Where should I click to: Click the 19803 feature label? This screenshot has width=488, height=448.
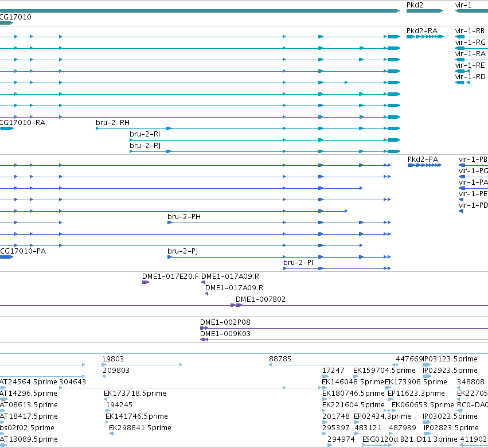pos(113,359)
